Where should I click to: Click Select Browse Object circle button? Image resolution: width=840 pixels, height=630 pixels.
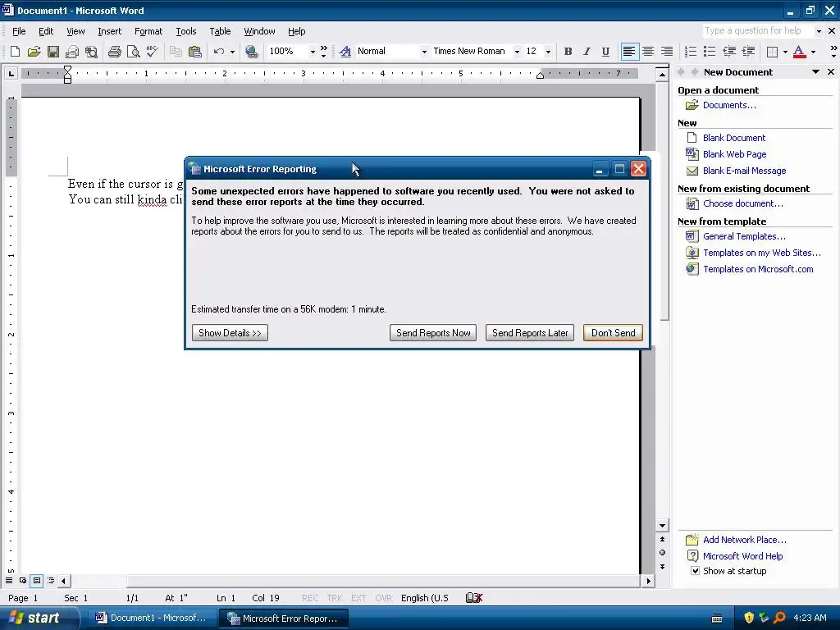[x=662, y=553]
